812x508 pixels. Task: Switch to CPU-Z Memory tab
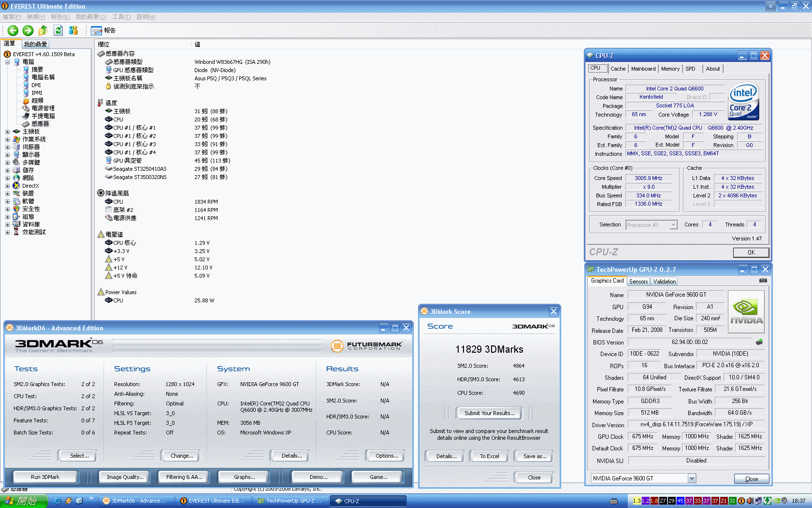coord(670,69)
